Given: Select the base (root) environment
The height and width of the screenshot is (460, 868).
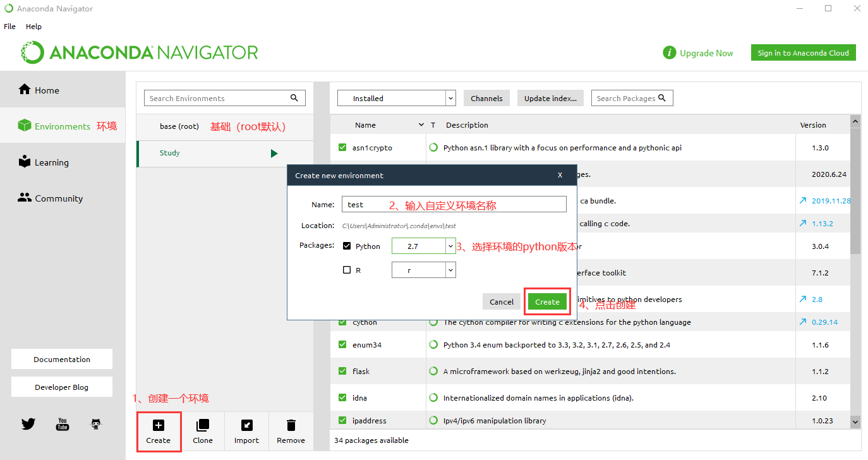Looking at the screenshot, I should click(225, 127).
